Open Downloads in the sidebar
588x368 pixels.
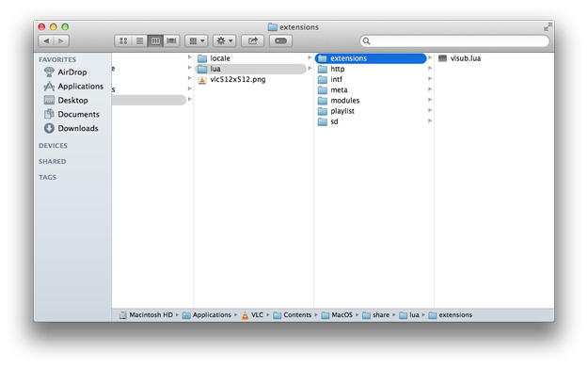click(71, 128)
